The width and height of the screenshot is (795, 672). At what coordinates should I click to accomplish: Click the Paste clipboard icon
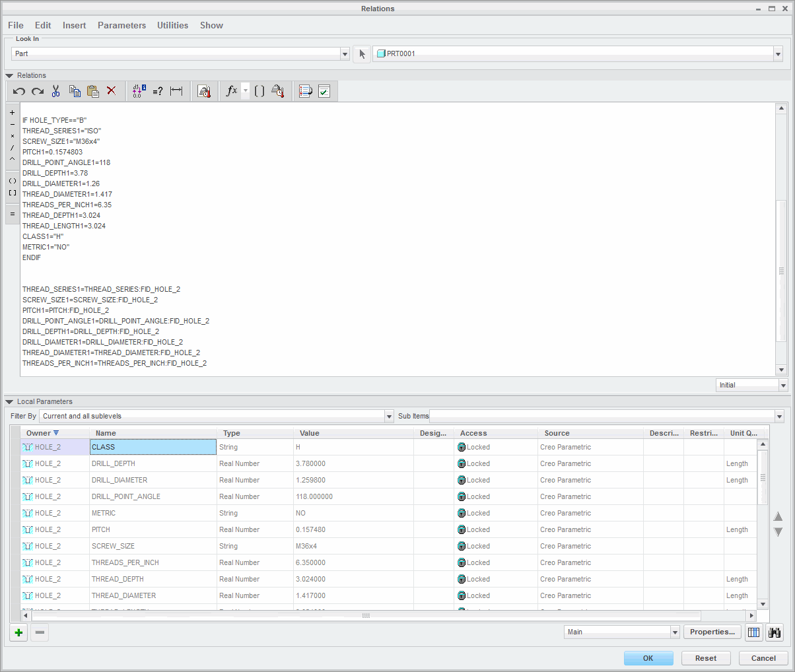[x=93, y=91]
